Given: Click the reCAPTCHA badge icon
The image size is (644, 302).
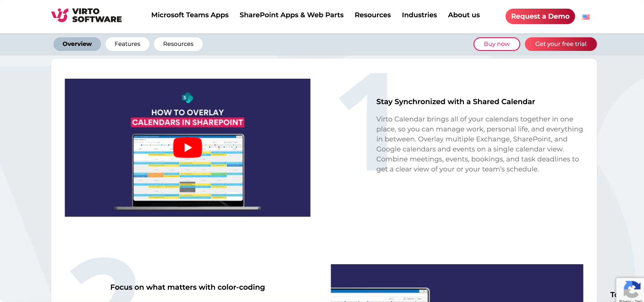Looking at the screenshot, I should point(632,289).
